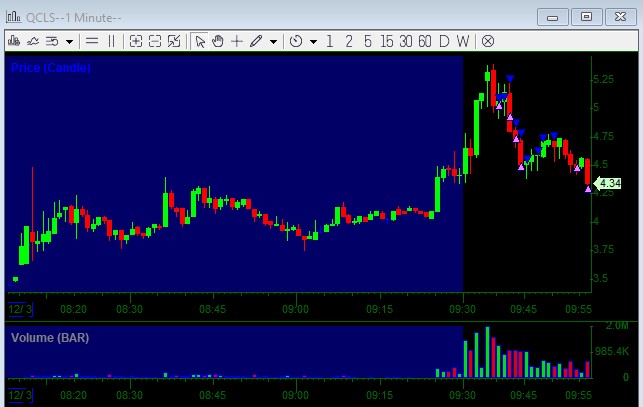Viewport: 643px width, 407px height.
Task: Select the horizontal lines tool
Action: [92, 41]
